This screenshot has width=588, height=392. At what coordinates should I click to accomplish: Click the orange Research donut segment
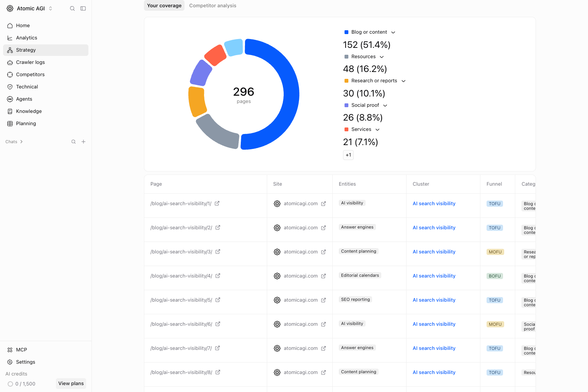pyautogui.click(x=197, y=101)
